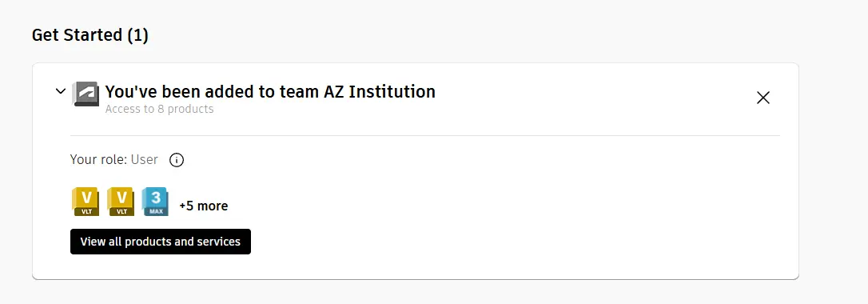Click the 3ds Max product icon
The height and width of the screenshot is (304, 868).
[155, 202]
